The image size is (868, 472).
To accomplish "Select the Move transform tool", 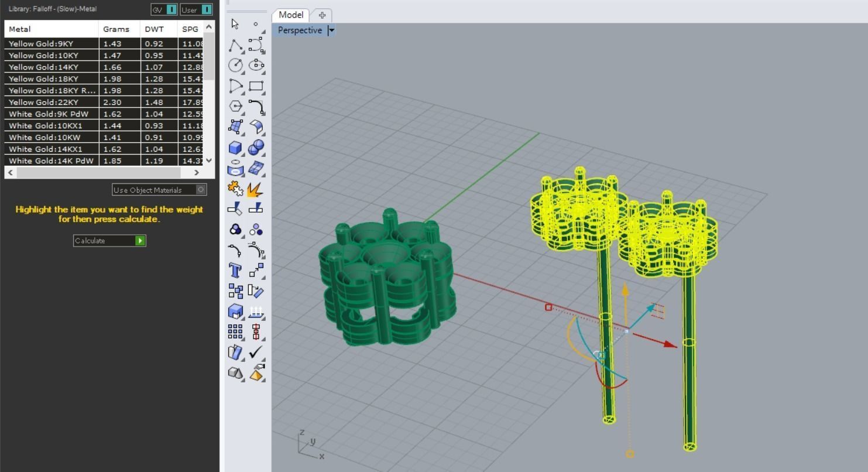I will (256, 270).
